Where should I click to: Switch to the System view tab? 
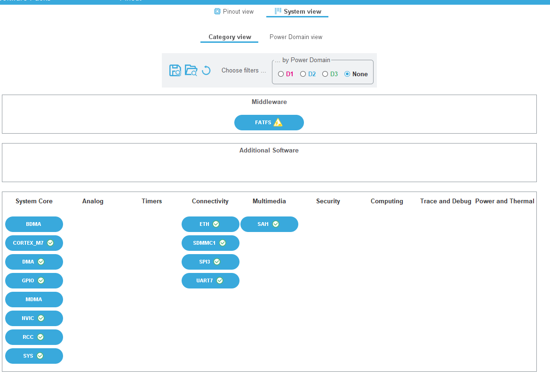[297, 12]
